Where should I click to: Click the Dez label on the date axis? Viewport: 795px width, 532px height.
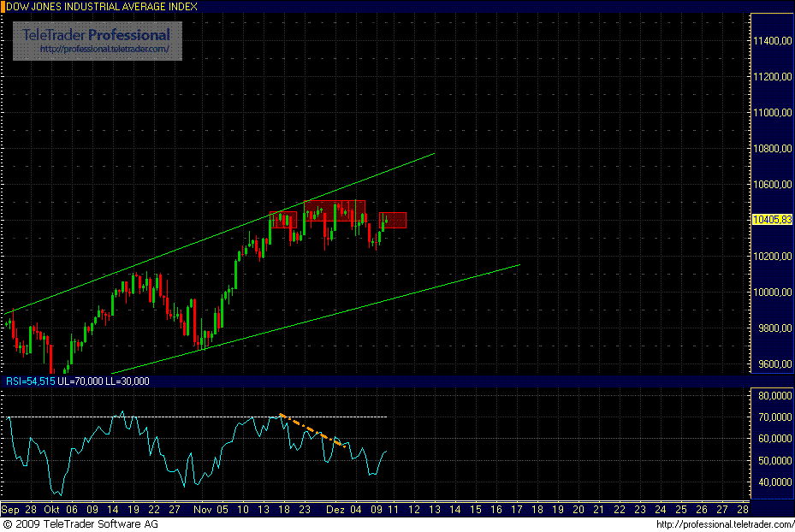[x=335, y=509]
